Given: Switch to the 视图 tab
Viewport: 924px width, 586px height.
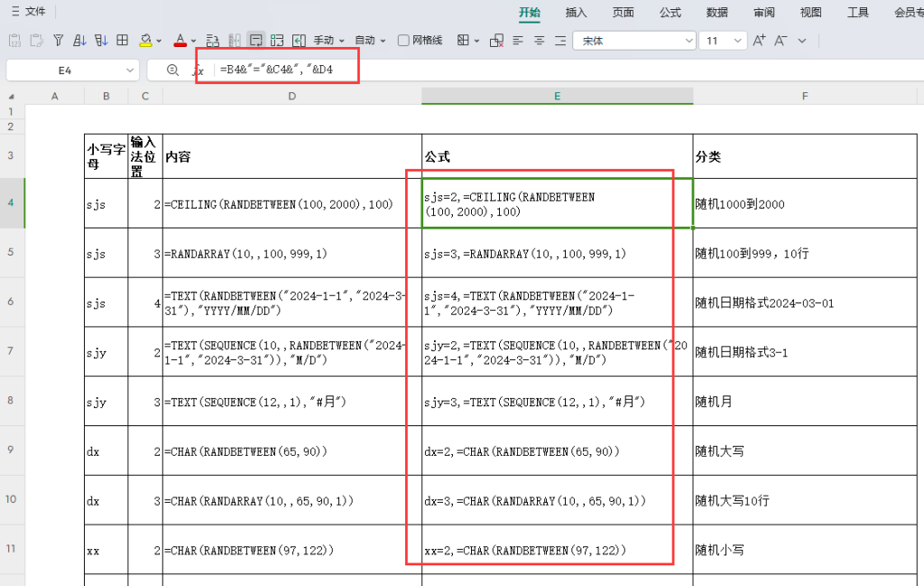Looking at the screenshot, I should pos(811,13).
